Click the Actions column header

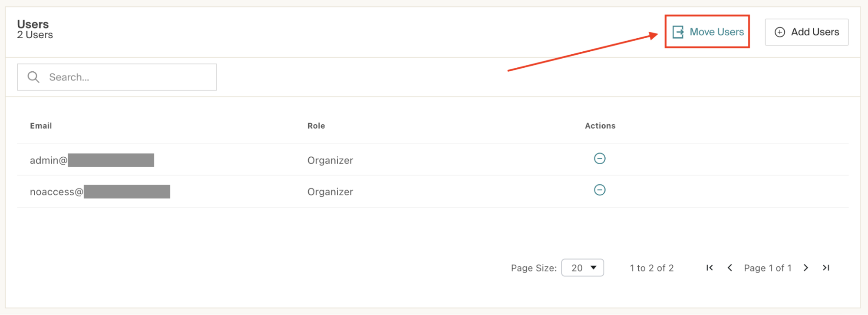click(x=600, y=126)
